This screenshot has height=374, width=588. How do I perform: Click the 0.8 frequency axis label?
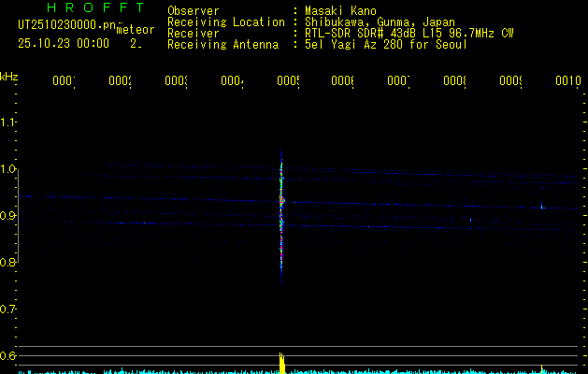pos(8,263)
